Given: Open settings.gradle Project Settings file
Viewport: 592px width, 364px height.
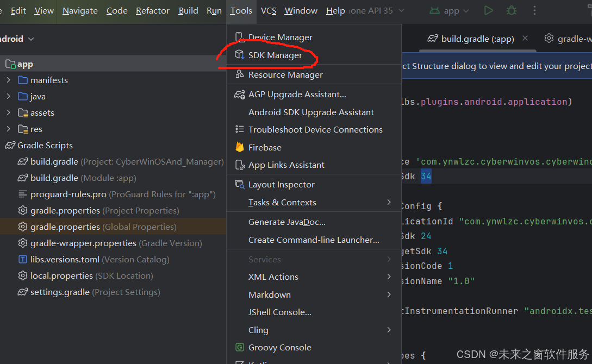Looking at the screenshot, I should click(x=89, y=292).
